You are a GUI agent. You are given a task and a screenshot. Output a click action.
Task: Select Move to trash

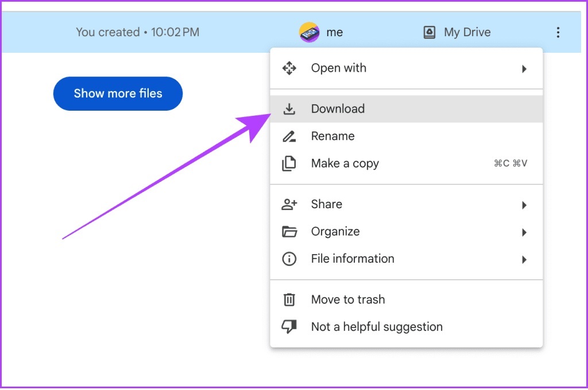407,300
